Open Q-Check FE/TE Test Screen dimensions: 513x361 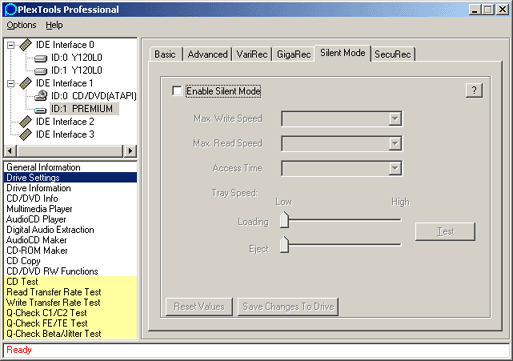(x=70, y=323)
